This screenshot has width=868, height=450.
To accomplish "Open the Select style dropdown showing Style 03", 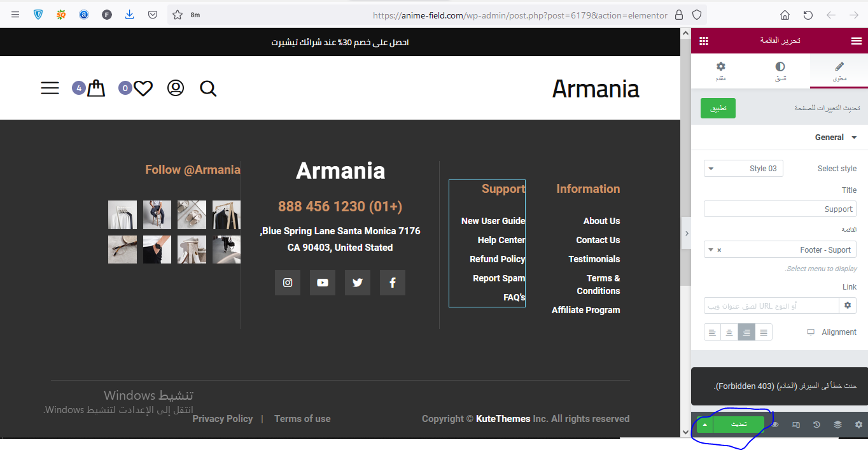I will [743, 169].
